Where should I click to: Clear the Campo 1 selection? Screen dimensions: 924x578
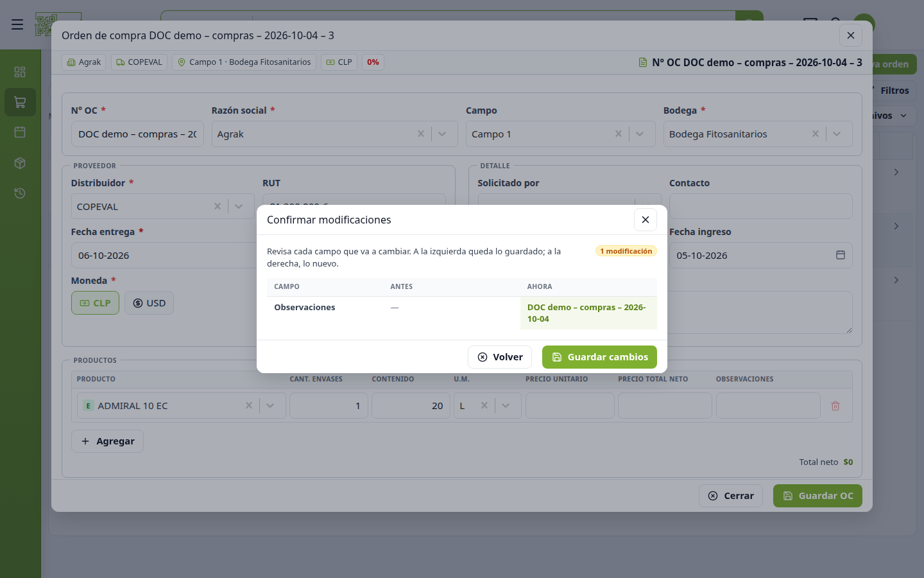pos(619,134)
